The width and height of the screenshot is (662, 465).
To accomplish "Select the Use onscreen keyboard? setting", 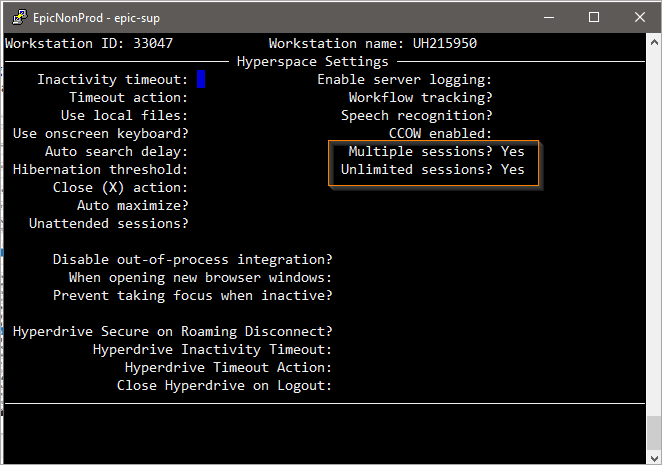I will point(100,133).
